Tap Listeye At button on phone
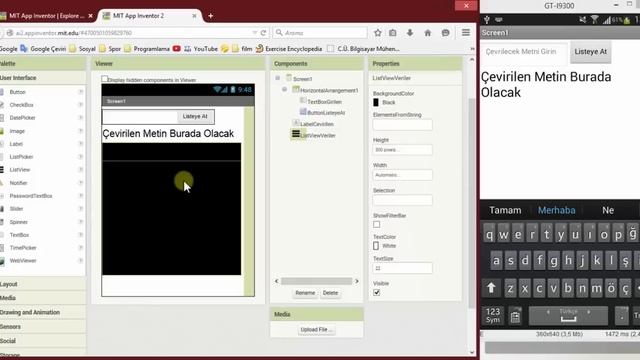The image size is (640, 360). click(x=591, y=52)
